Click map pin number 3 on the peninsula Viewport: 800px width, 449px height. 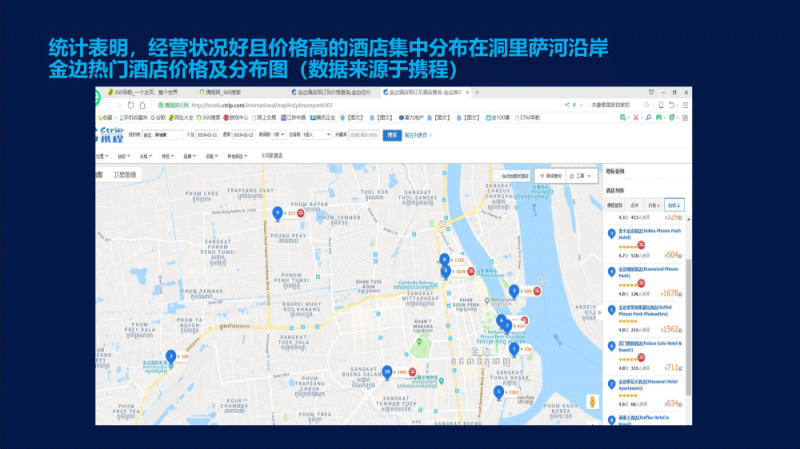click(x=514, y=291)
